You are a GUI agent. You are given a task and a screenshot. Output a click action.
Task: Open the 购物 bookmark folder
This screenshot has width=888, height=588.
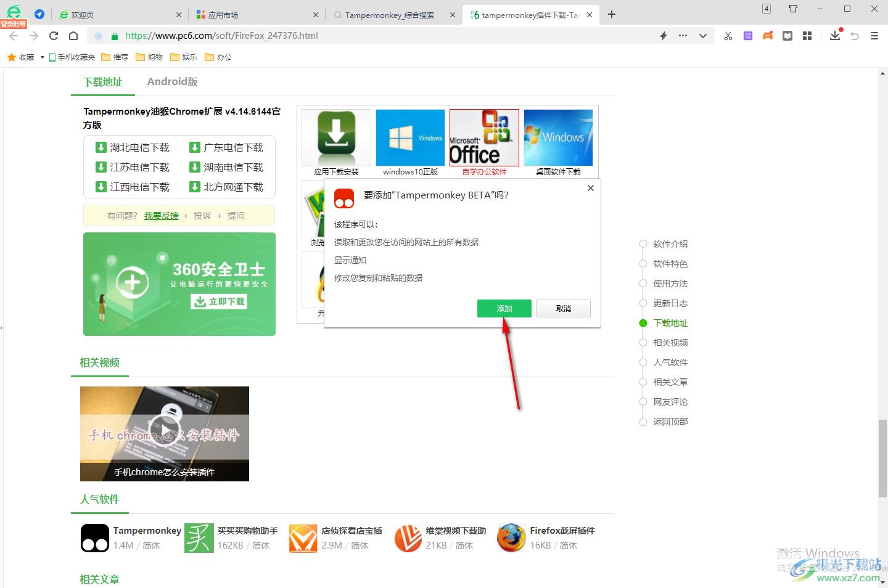(x=149, y=57)
